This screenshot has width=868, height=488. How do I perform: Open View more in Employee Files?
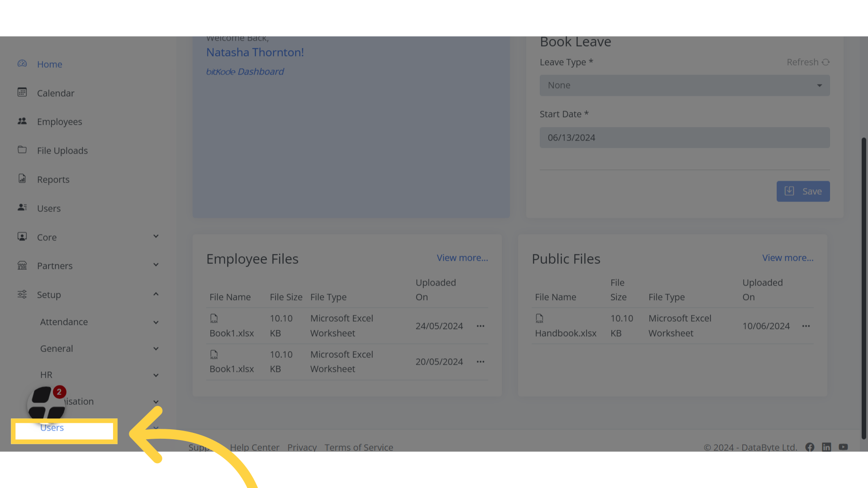coord(462,258)
